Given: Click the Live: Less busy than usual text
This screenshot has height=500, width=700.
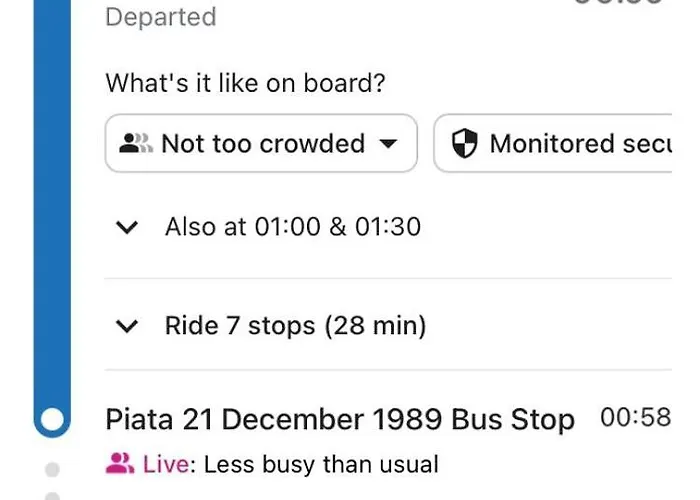Looking at the screenshot, I should 290,464.
